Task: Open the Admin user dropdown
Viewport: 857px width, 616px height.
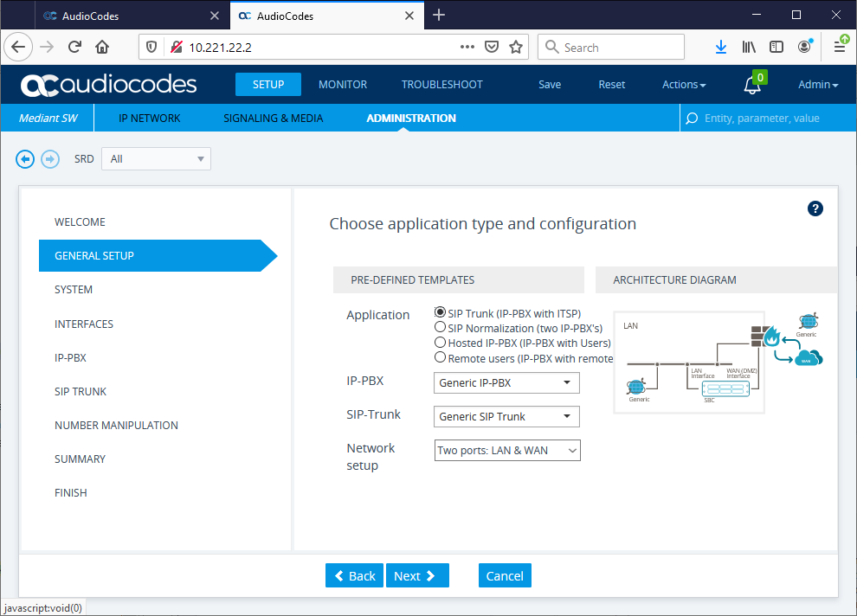Action: click(x=818, y=85)
